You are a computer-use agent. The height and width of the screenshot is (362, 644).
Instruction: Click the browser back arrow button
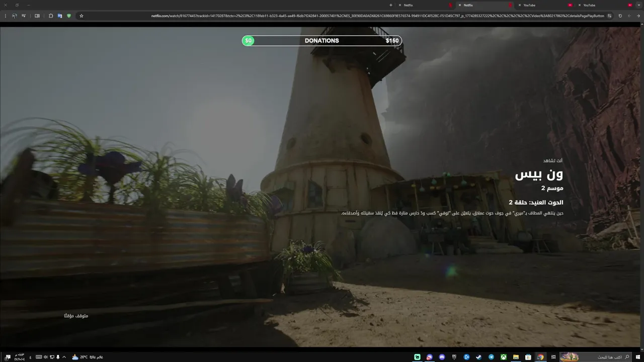tap(638, 16)
